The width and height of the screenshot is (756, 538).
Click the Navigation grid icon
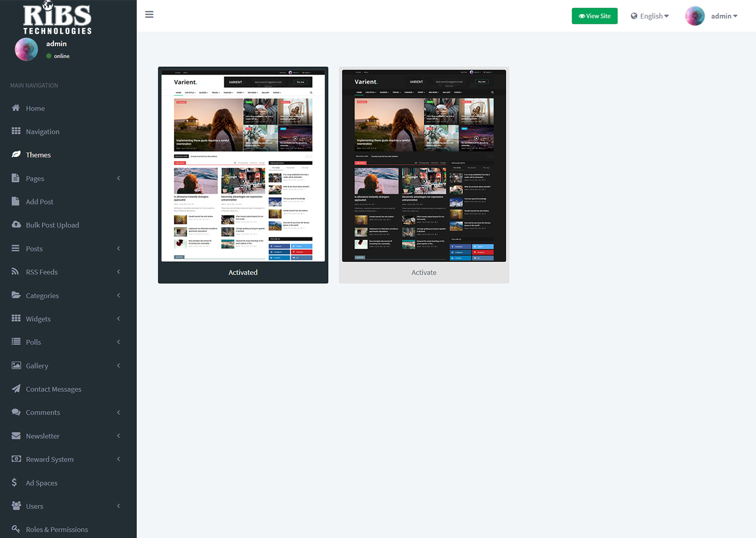pos(16,131)
